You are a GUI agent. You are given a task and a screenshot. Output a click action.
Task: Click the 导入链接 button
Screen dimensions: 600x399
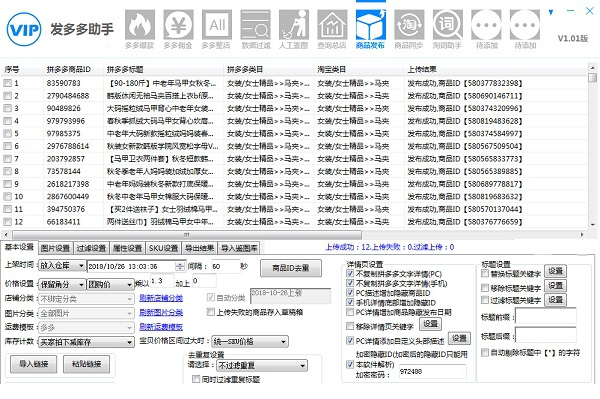pos(34,363)
